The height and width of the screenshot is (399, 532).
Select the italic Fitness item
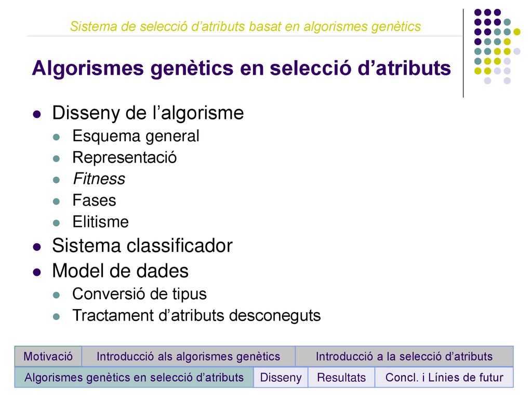(x=99, y=179)
